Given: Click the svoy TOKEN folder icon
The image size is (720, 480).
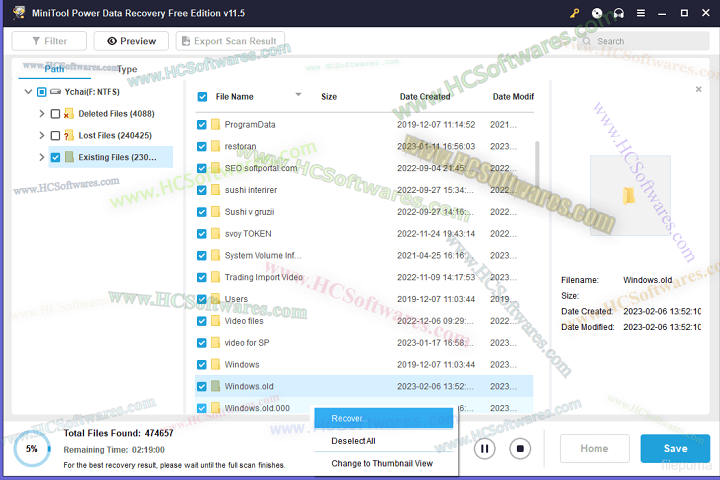Looking at the screenshot, I should coord(215,233).
